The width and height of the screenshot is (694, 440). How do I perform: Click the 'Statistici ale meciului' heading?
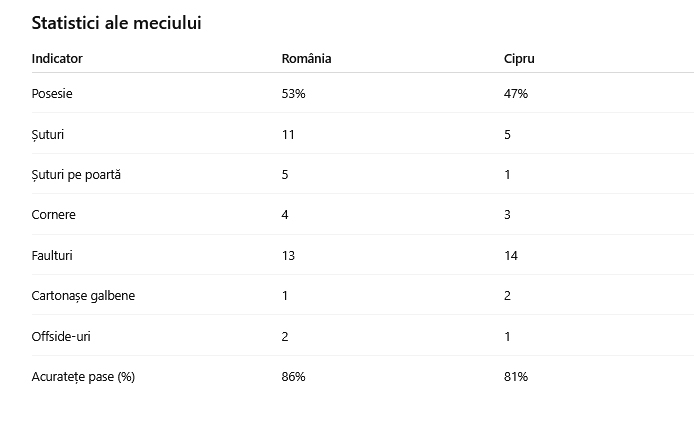tap(116, 23)
